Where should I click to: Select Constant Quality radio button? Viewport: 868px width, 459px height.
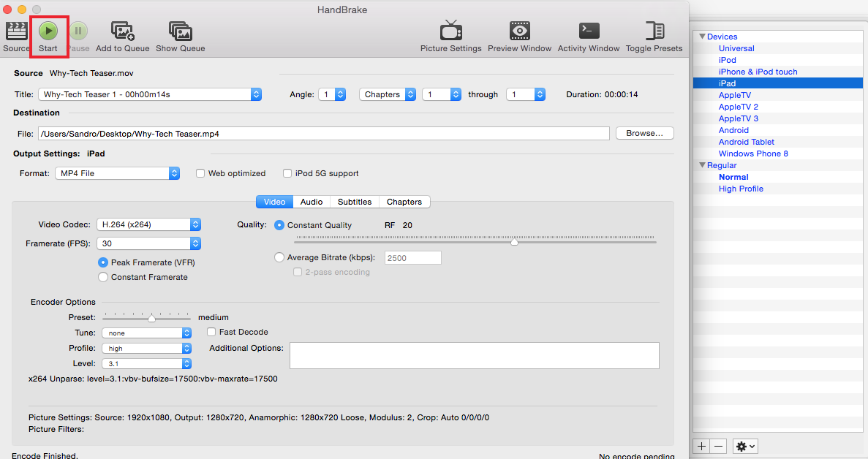pos(279,225)
